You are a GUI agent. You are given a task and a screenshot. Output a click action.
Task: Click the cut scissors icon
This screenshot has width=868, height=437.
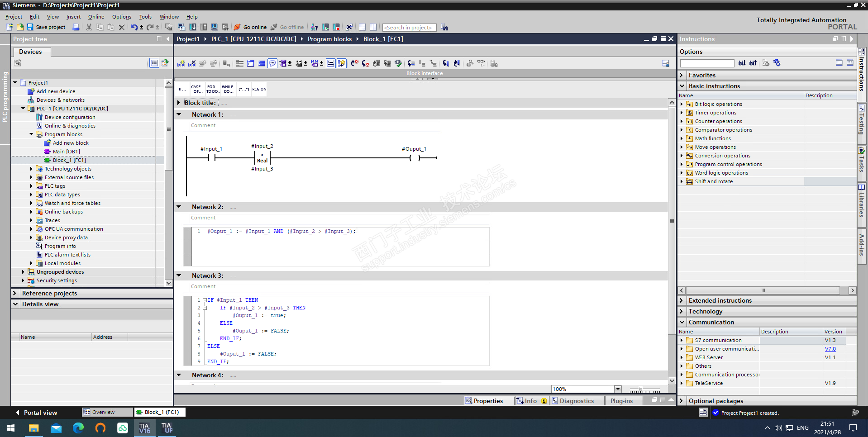click(x=89, y=27)
